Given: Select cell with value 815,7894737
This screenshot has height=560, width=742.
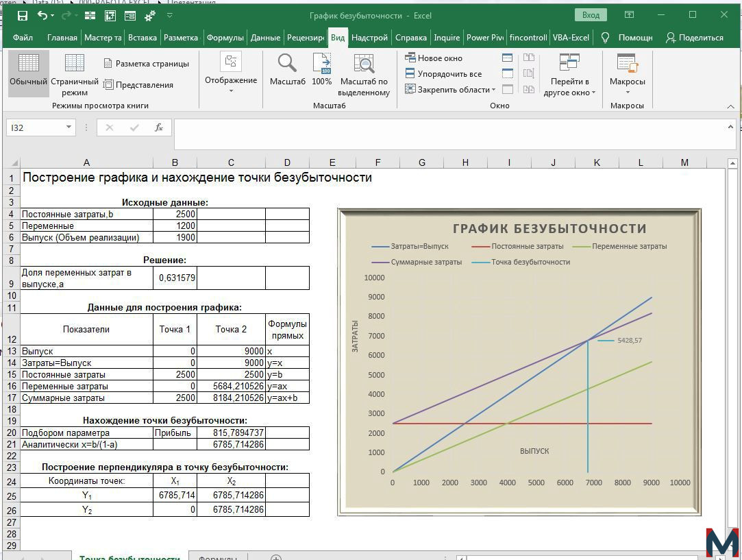Looking at the screenshot, I should pyautogui.click(x=231, y=433).
